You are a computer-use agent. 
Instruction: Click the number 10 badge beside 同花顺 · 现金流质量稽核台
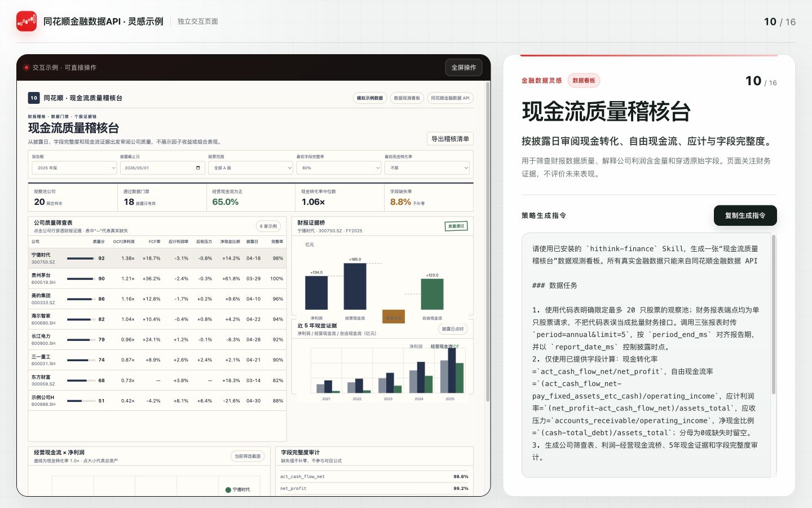coord(34,98)
